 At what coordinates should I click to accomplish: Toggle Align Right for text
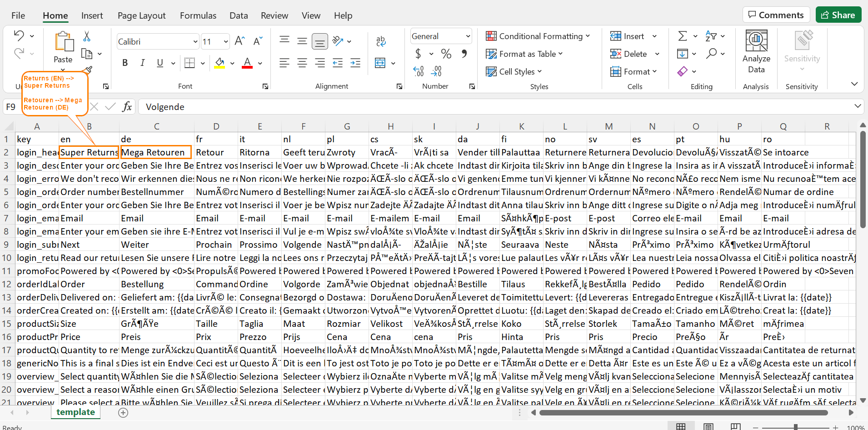tap(320, 63)
